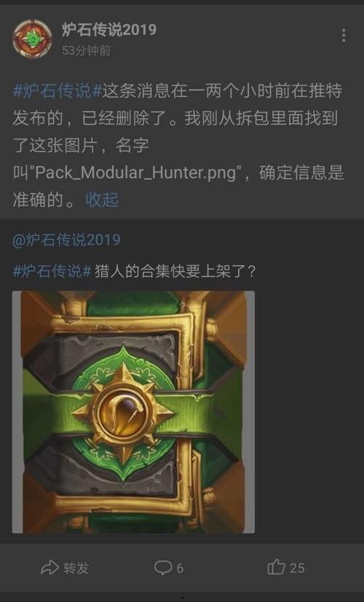
Task: Open the @炉石传说2019 mention link
Action: coord(66,240)
